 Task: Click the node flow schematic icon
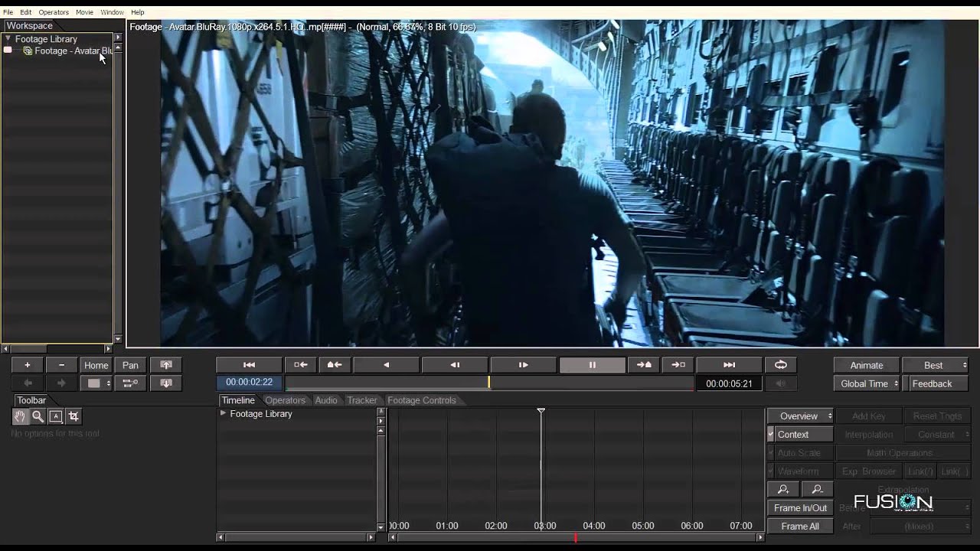coord(130,383)
